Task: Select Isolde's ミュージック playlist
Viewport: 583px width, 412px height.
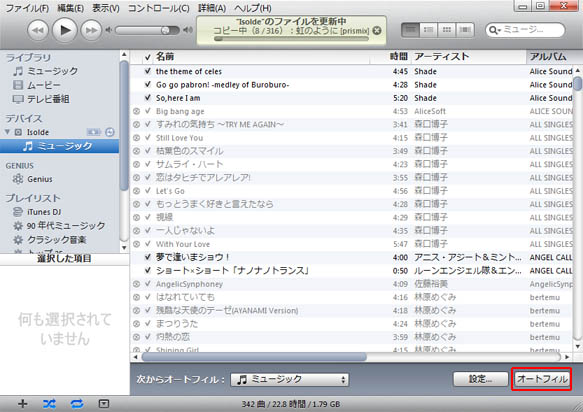Action: 59,146
